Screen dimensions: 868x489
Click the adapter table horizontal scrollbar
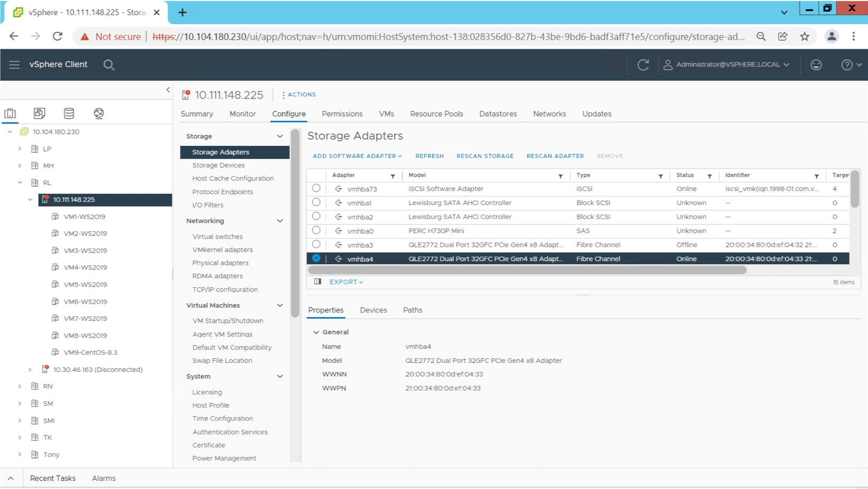[x=527, y=270]
